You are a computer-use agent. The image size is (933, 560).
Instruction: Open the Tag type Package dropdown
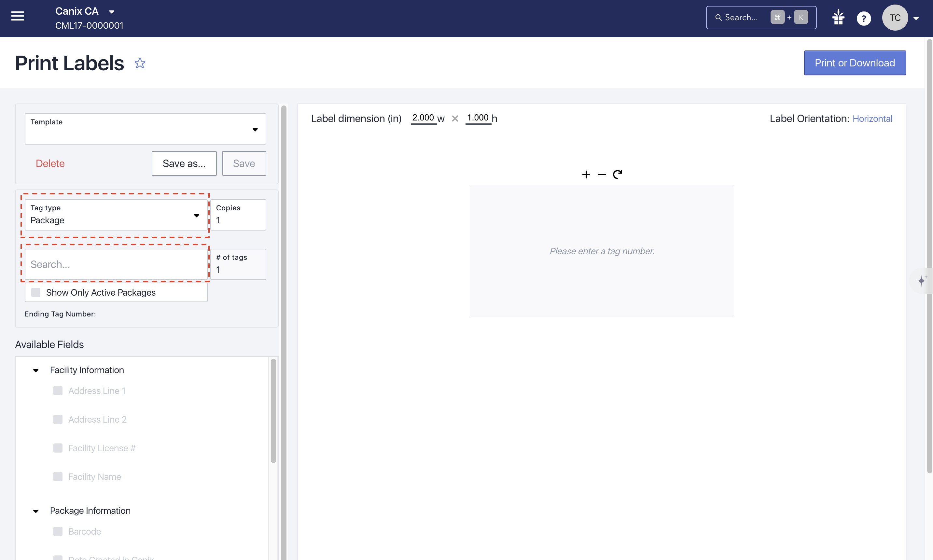coord(116,215)
